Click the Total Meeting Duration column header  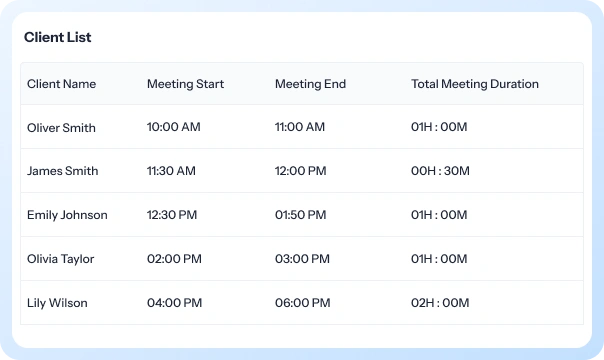point(475,84)
